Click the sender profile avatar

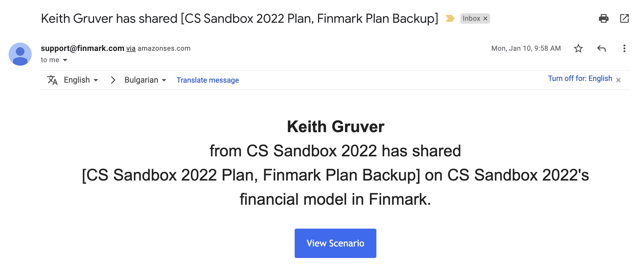pyautogui.click(x=20, y=54)
